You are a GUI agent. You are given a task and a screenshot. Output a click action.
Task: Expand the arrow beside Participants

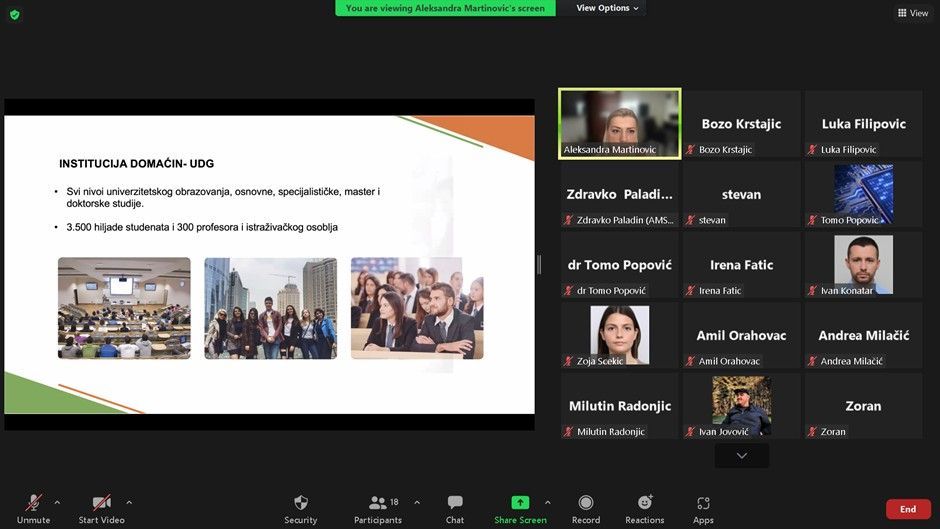(x=417, y=502)
